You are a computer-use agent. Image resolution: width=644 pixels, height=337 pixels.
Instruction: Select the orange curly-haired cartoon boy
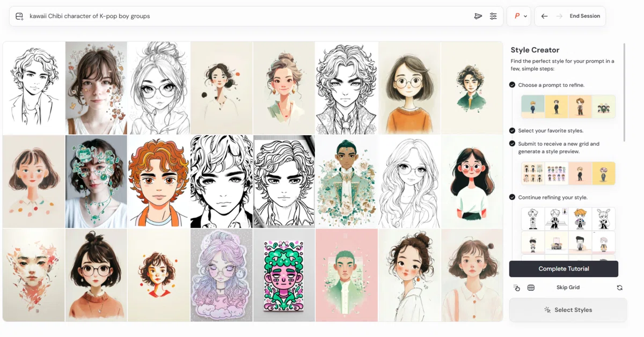pos(159,181)
